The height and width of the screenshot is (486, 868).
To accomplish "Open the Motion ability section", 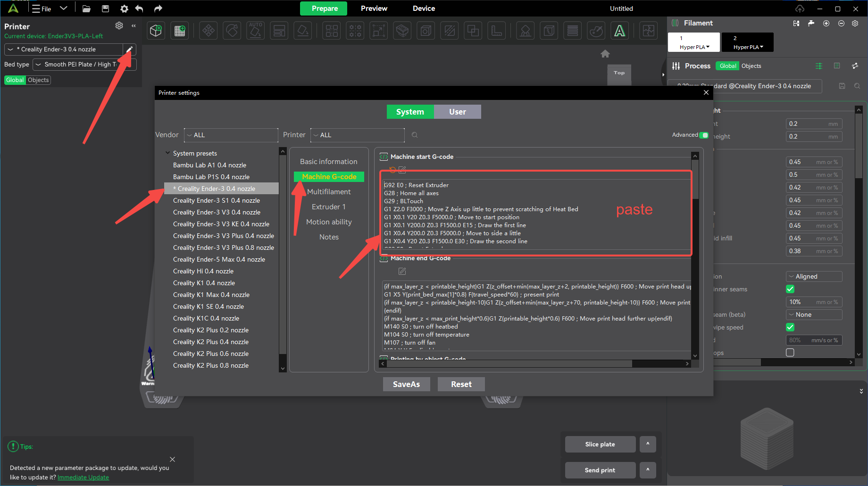I will (329, 222).
